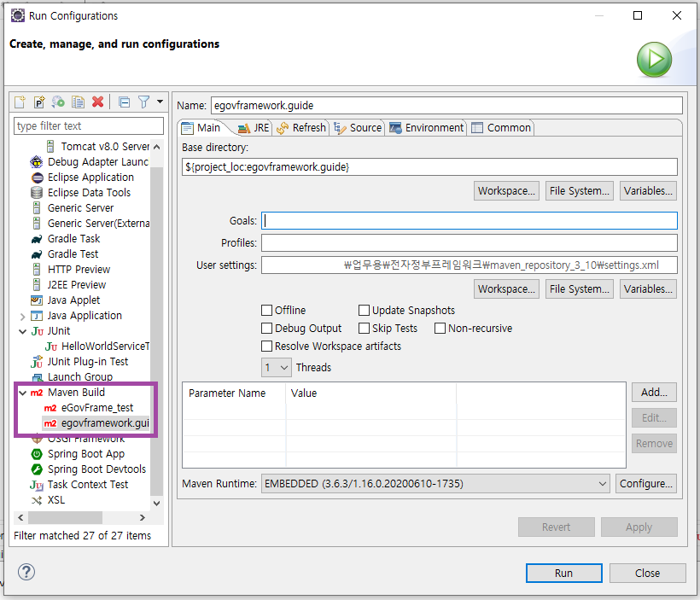Click inside the Goals input field
Screen dimensions: 700x600
pyautogui.click(x=470, y=221)
